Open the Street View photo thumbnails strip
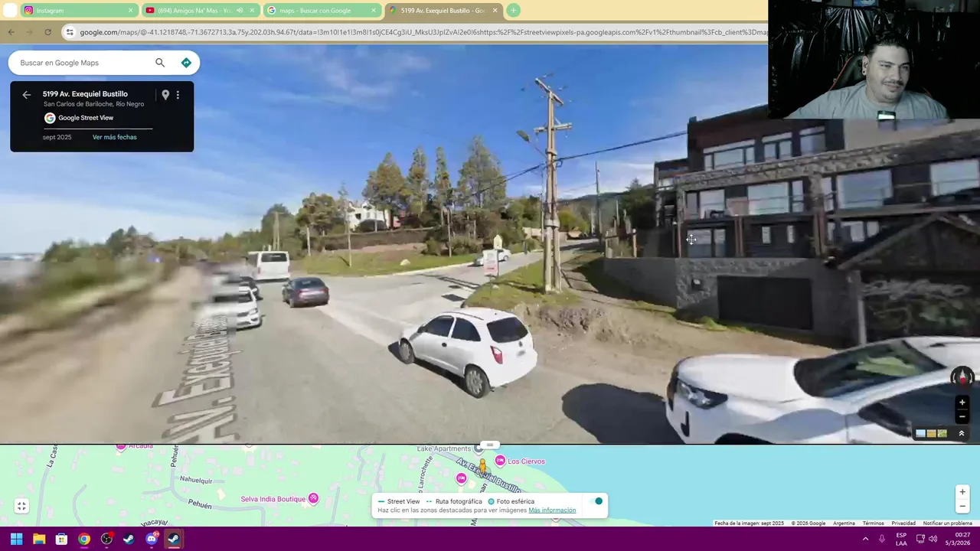This screenshot has height=551, width=980. click(x=932, y=433)
